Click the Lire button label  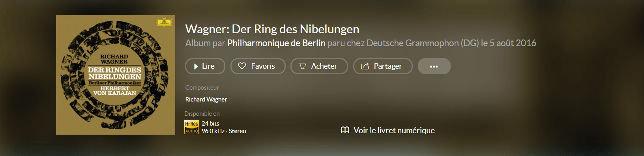tap(208, 66)
